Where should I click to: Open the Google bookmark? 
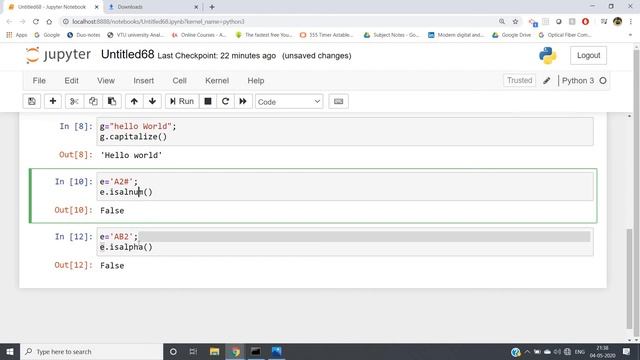pos(47,35)
